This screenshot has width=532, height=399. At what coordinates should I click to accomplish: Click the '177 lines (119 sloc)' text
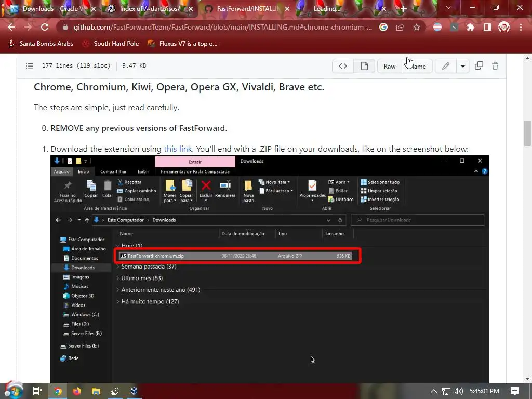point(76,66)
